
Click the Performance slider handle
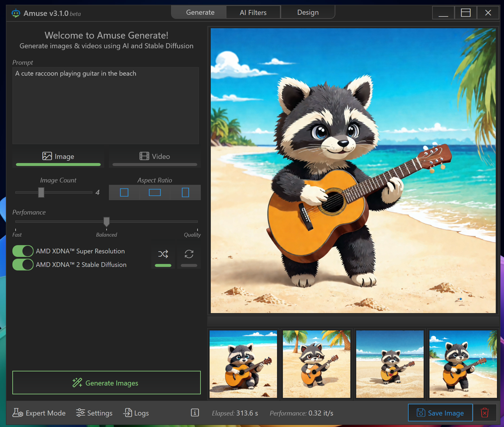coord(107,222)
